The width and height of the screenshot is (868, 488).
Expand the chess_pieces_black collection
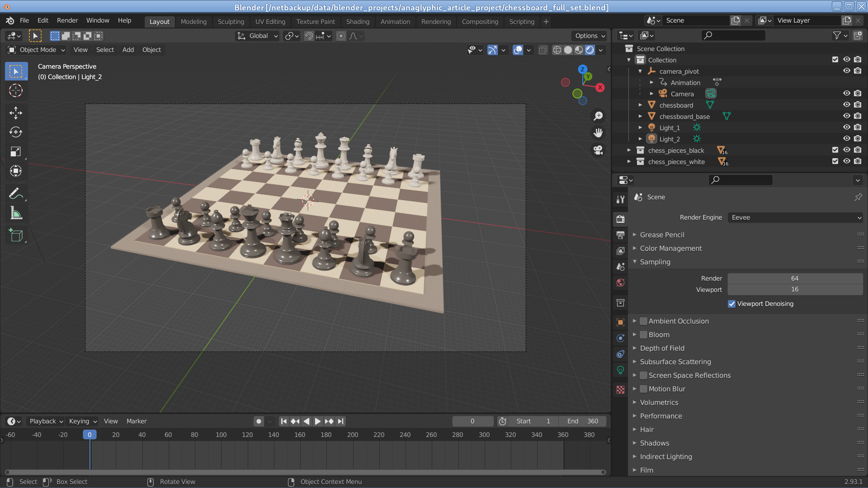pyautogui.click(x=629, y=150)
